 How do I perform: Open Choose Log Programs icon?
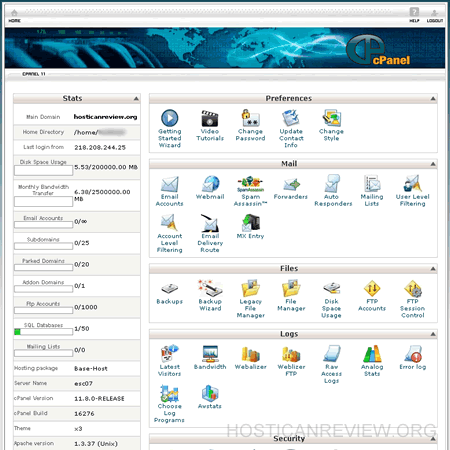tap(170, 393)
